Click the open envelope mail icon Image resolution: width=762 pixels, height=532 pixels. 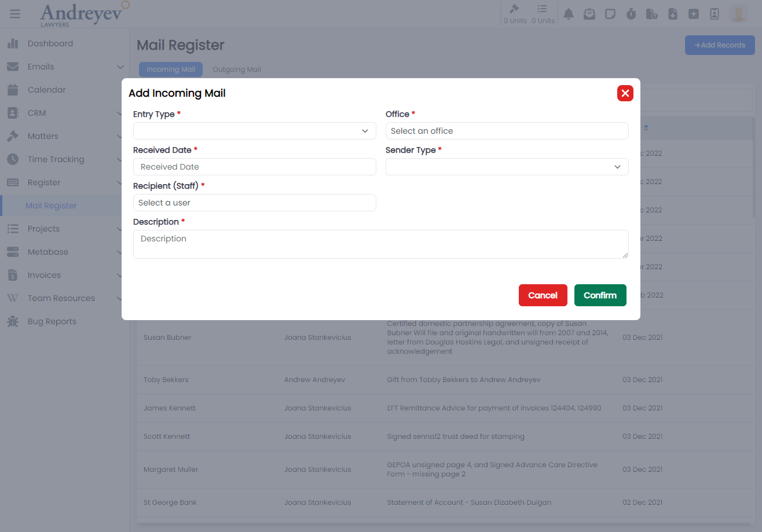(589, 14)
